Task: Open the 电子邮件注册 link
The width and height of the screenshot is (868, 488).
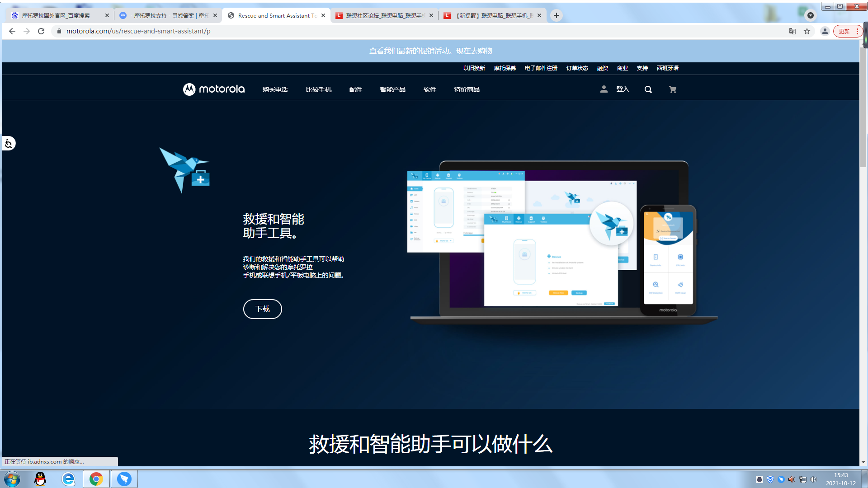Action: (x=541, y=68)
